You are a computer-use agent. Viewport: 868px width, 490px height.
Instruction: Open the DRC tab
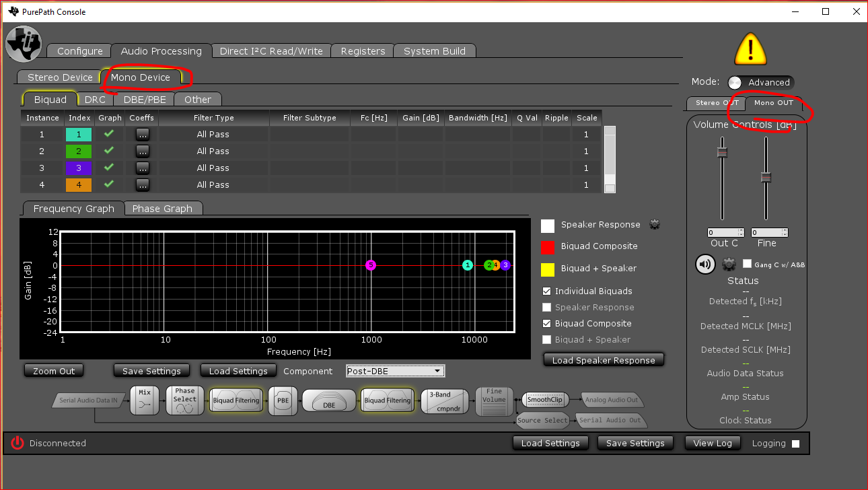pos(95,100)
